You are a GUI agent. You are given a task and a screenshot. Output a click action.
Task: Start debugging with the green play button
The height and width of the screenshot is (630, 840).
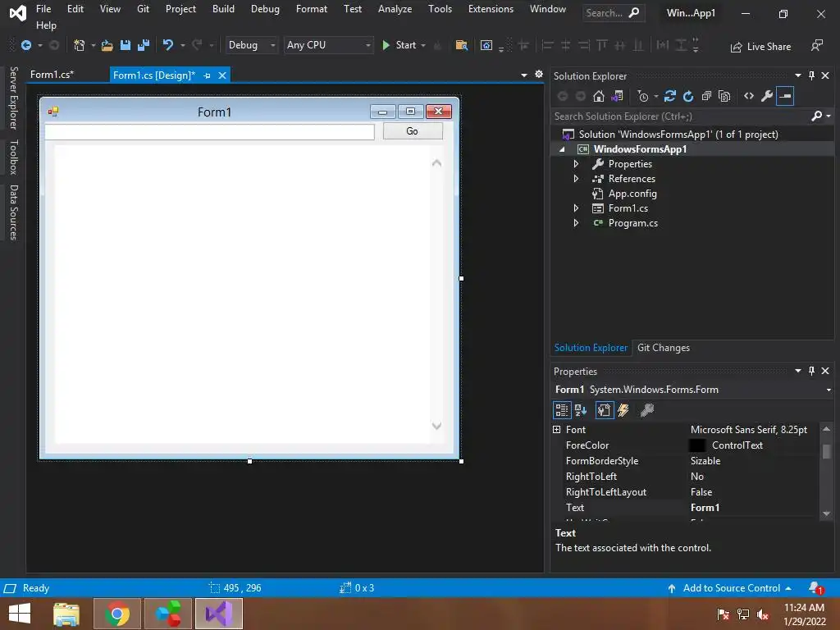coord(386,46)
